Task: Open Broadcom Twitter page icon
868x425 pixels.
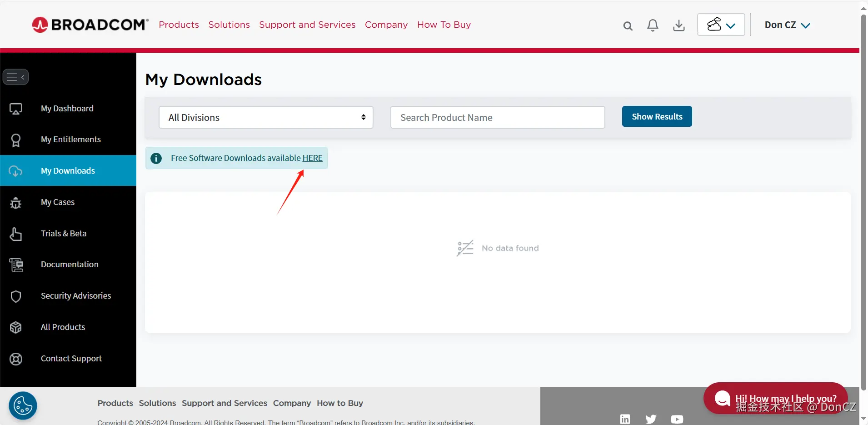Action: (651, 419)
